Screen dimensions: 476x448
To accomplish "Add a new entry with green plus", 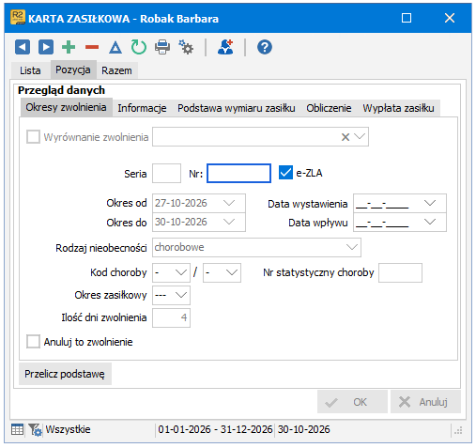I will pyautogui.click(x=69, y=47).
